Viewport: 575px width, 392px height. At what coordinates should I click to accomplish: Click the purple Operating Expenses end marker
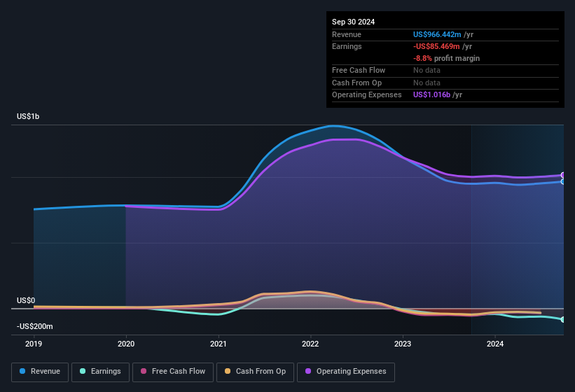[563, 175]
